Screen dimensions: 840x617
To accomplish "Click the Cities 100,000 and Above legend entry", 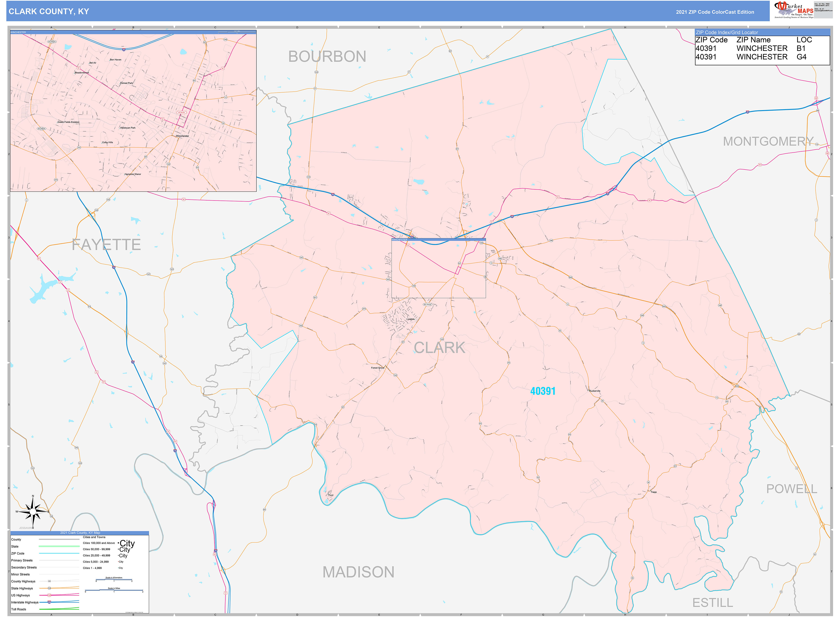I will [99, 543].
